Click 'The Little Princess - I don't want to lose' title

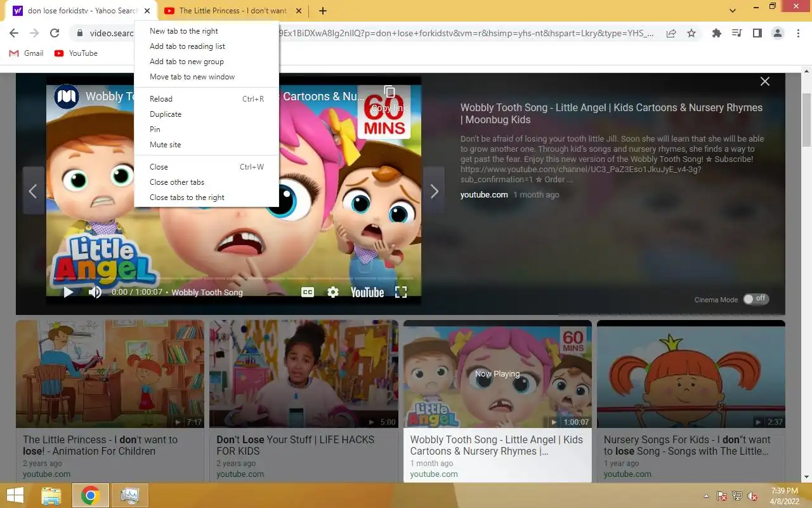[100, 445]
